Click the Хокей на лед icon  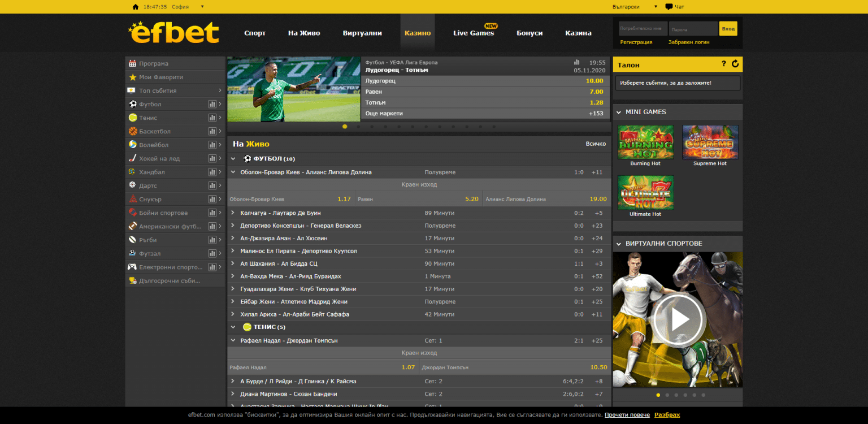coord(133,158)
